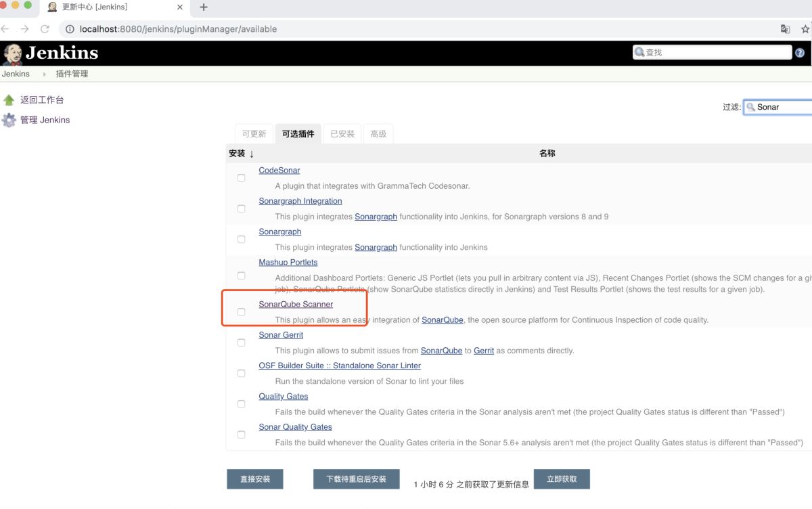Screen dimensions: 812x509
Task: Click the help question mark icon
Action: click(x=800, y=53)
